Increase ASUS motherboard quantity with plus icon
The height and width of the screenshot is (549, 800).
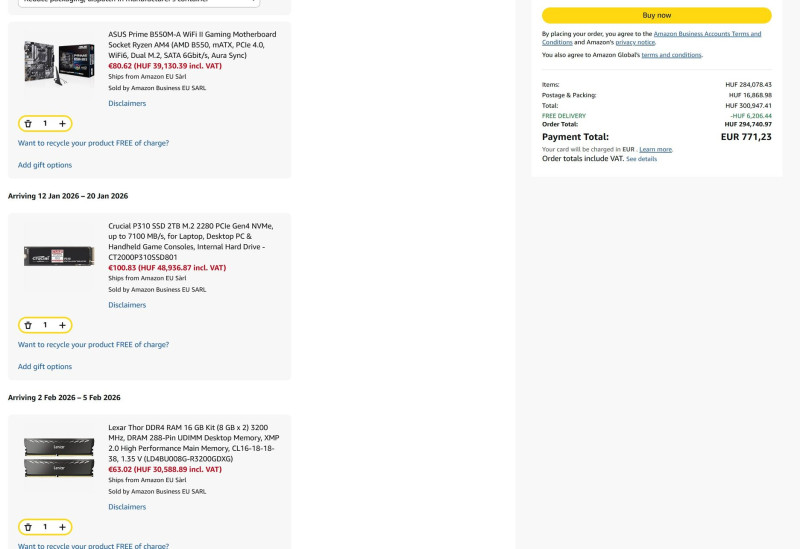pos(62,124)
